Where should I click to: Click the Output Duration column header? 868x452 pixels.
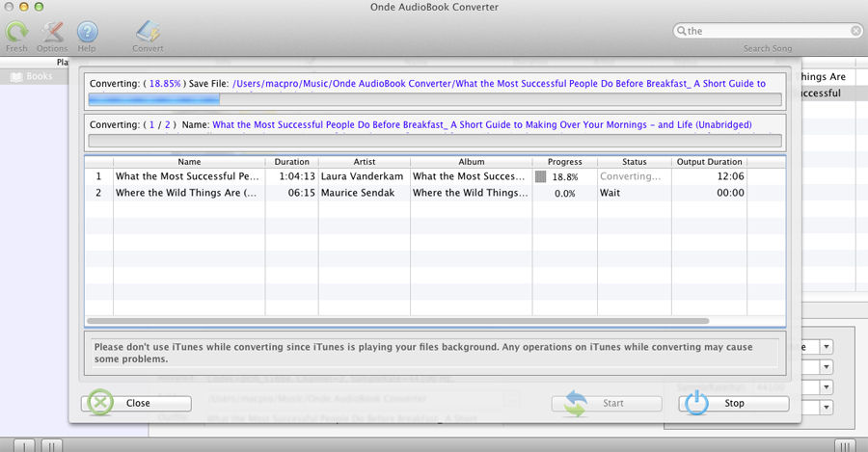tap(709, 162)
